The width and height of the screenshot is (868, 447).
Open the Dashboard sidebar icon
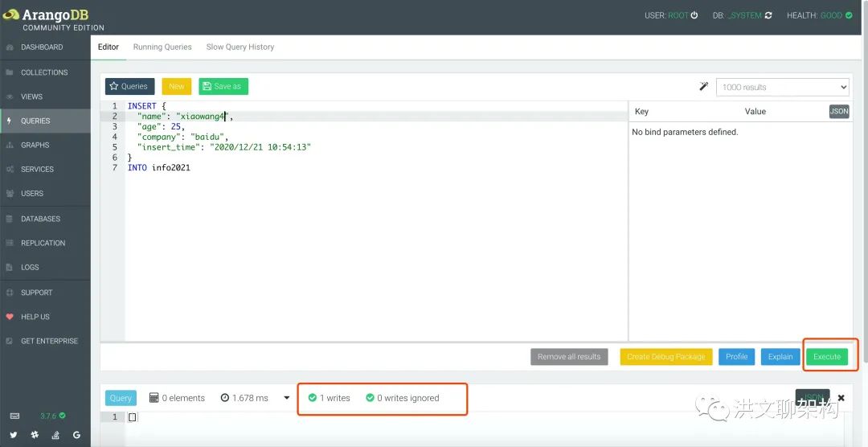click(10, 47)
